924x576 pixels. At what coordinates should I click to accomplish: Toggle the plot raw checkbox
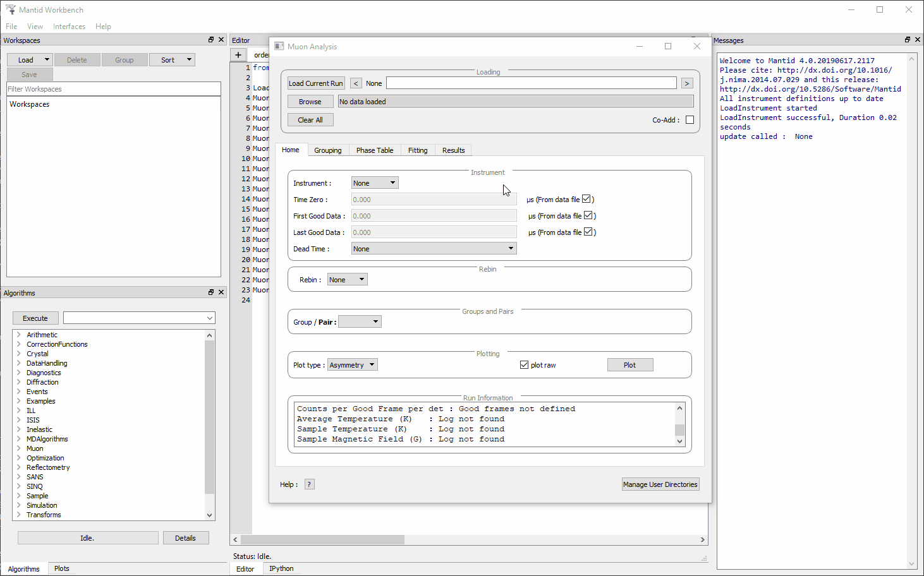pos(525,364)
